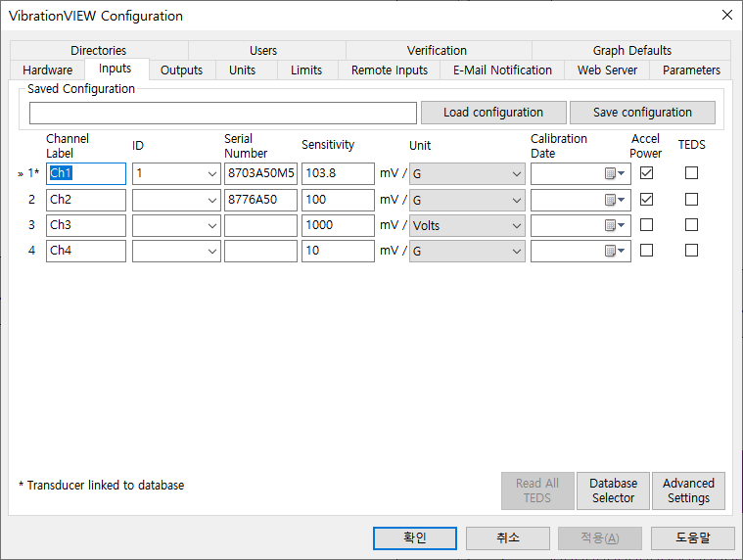Switch to the Users tab
Image resolution: width=743 pixels, height=560 pixels.
(263, 50)
